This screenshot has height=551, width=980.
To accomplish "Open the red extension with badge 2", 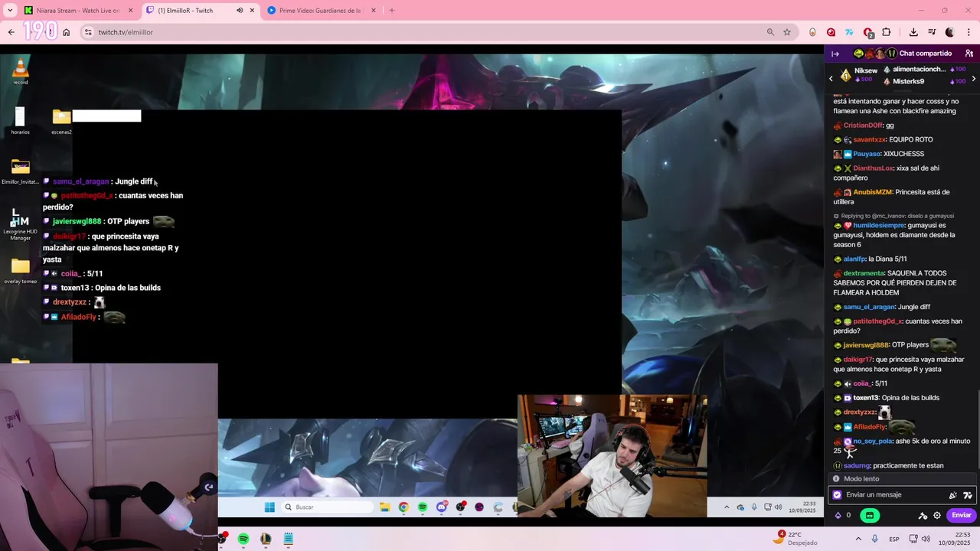I will pyautogui.click(x=868, y=32).
